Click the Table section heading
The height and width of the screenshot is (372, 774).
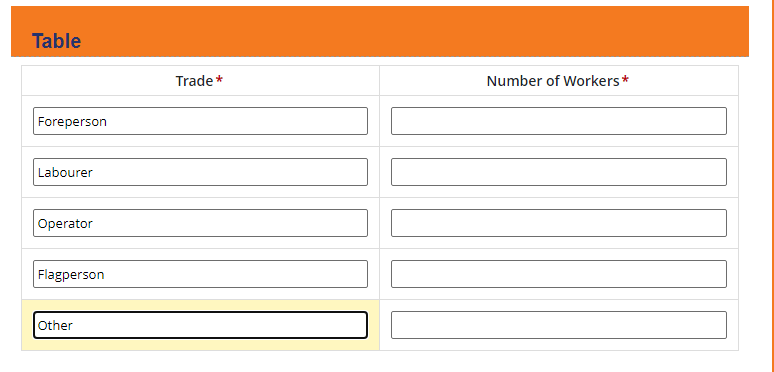click(x=56, y=41)
